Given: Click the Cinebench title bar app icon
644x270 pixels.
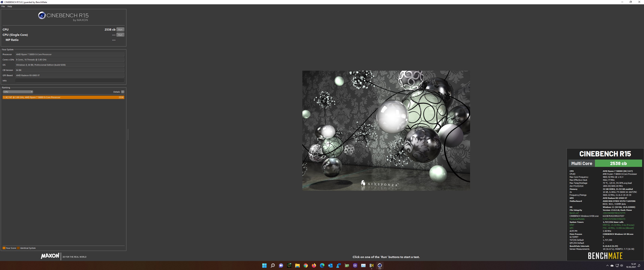Looking at the screenshot, I should point(2,2).
